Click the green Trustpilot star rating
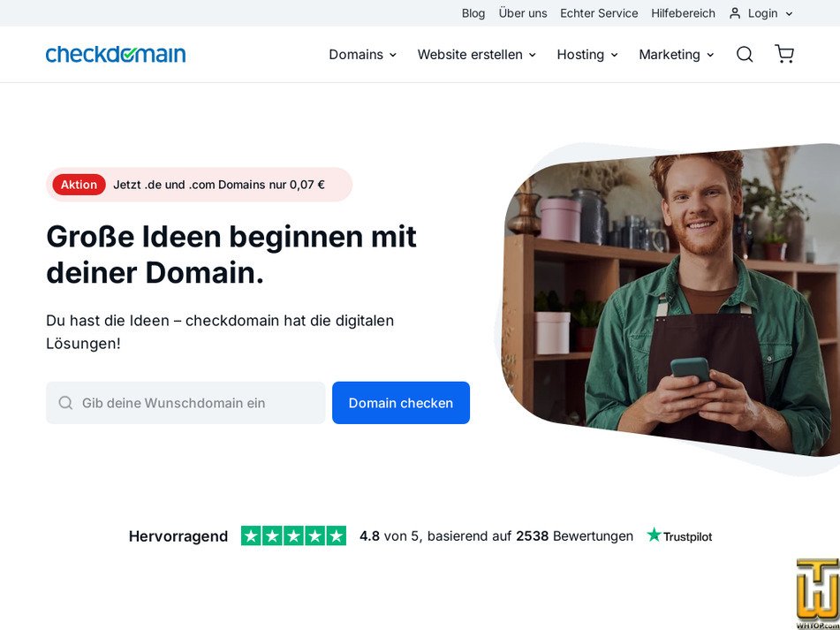840x630 pixels. coord(293,535)
